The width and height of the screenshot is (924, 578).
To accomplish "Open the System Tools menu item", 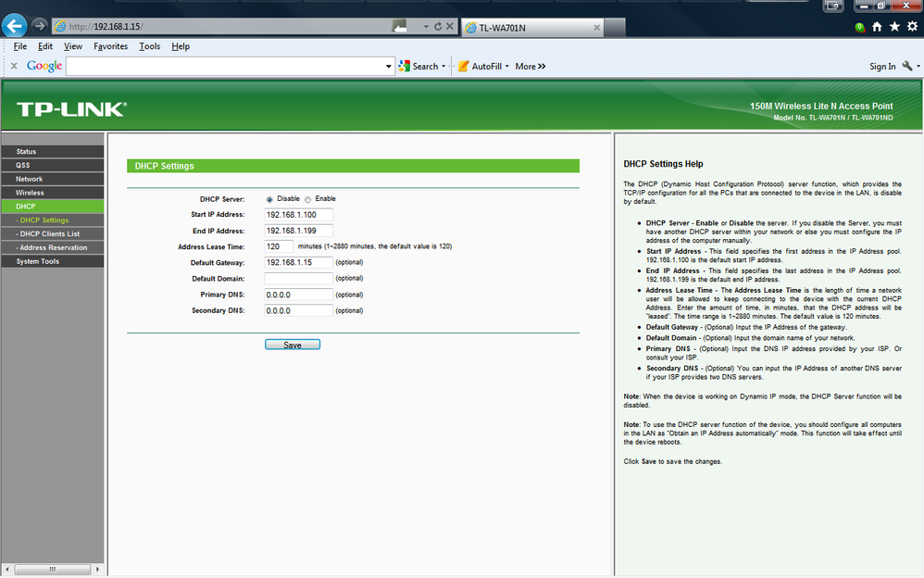I will pyautogui.click(x=53, y=261).
